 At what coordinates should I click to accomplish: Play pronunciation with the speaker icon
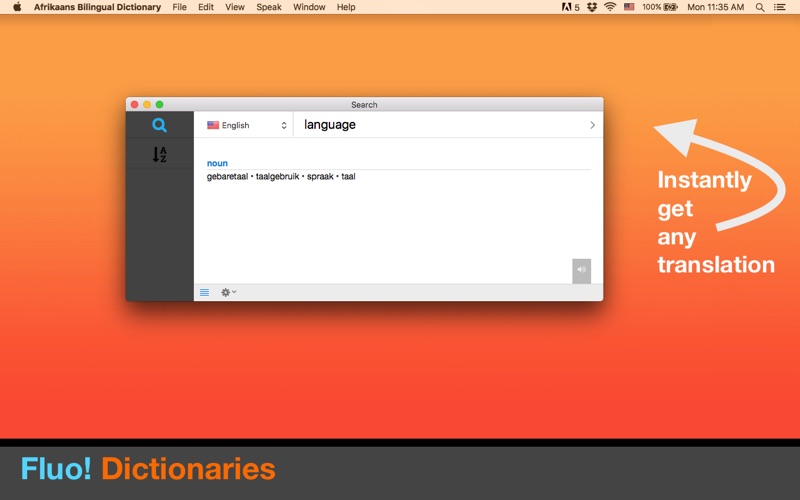point(581,270)
